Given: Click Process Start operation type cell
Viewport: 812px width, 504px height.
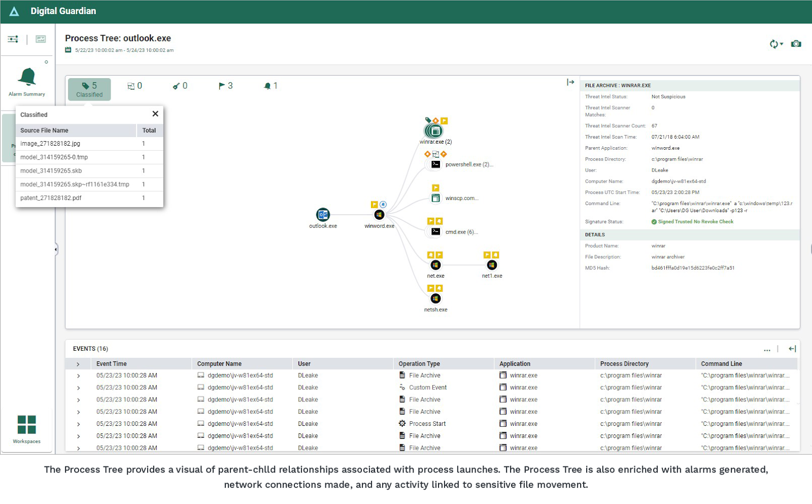Looking at the screenshot, I should pyautogui.click(x=427, y=424).
